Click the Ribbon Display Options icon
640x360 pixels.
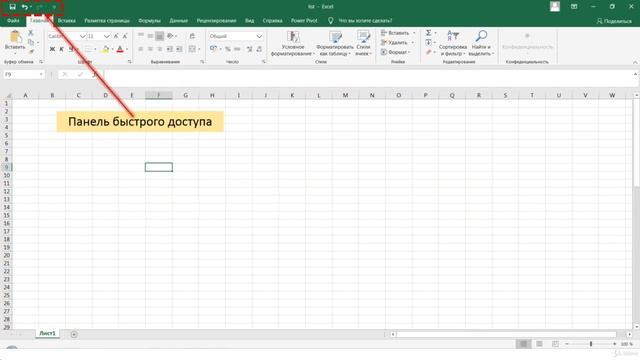tap(574, 7)
